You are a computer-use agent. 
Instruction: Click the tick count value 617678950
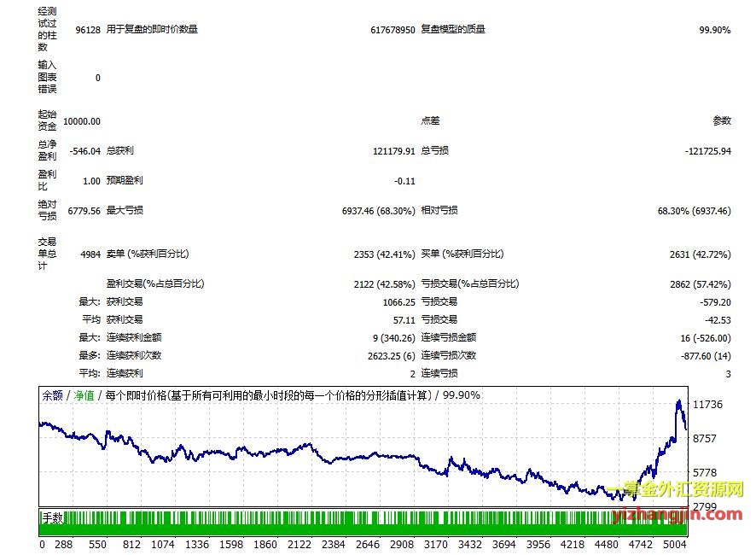[x=393, y=30]
